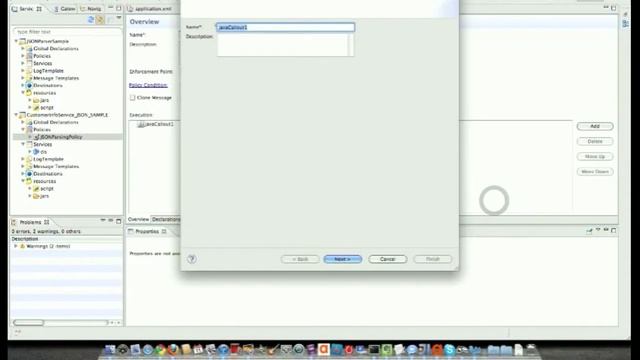
Task: Maximize the Problems view panel
Action: (118, 221)
